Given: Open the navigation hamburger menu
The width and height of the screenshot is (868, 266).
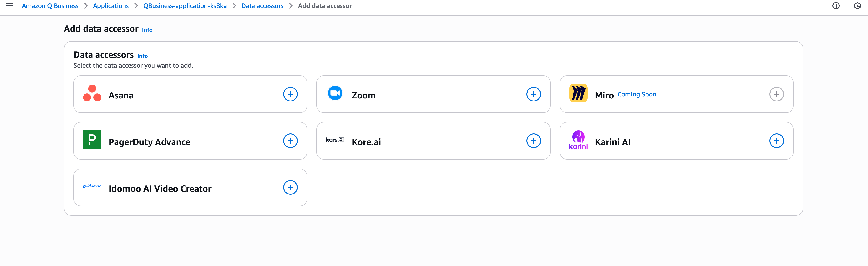Looking at the screenshot, I should pyautogui.click(x=10, y=5).
